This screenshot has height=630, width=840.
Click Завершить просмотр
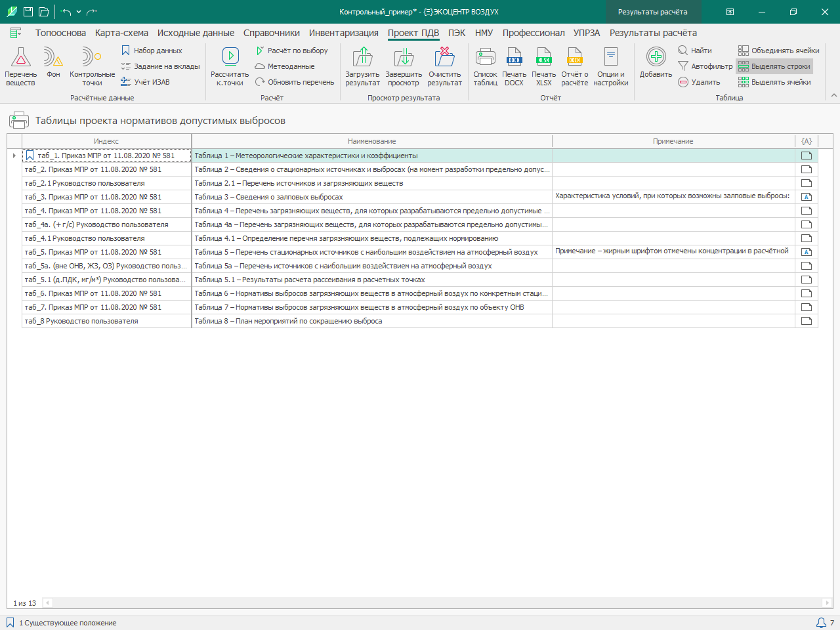(x=404, y=67)
